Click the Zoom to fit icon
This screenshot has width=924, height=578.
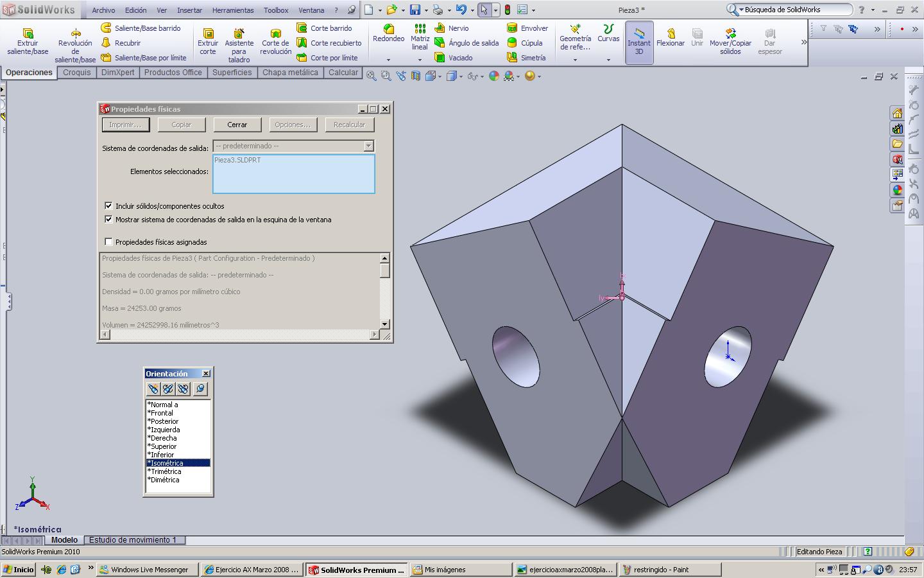pos(372,76)
